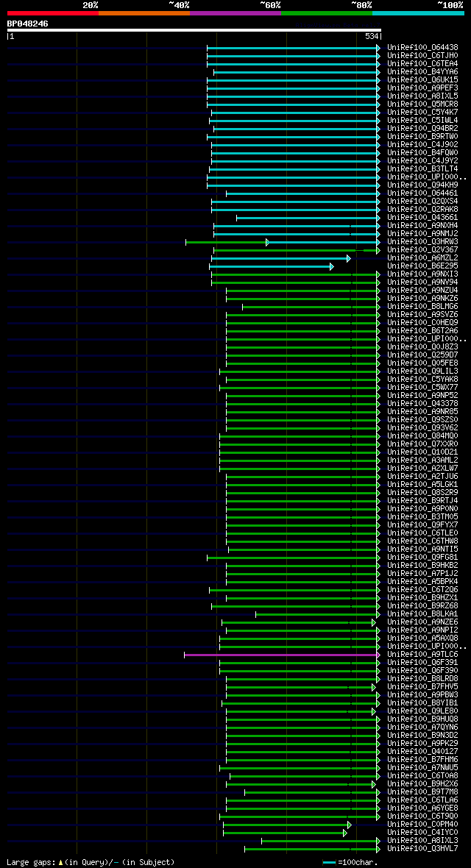Click the red 20% identity legend segment
Viewport: 471px width, 868px height.
(x=53, y=13)
